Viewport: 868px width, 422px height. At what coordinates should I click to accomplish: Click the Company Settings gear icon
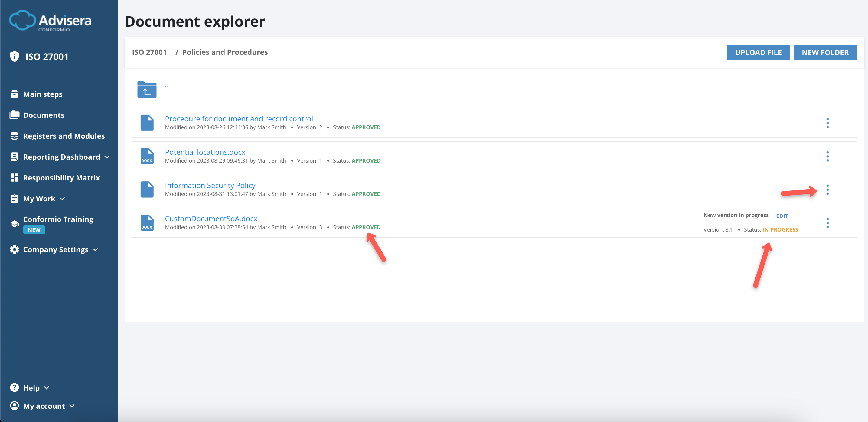(x=15, y=249)
